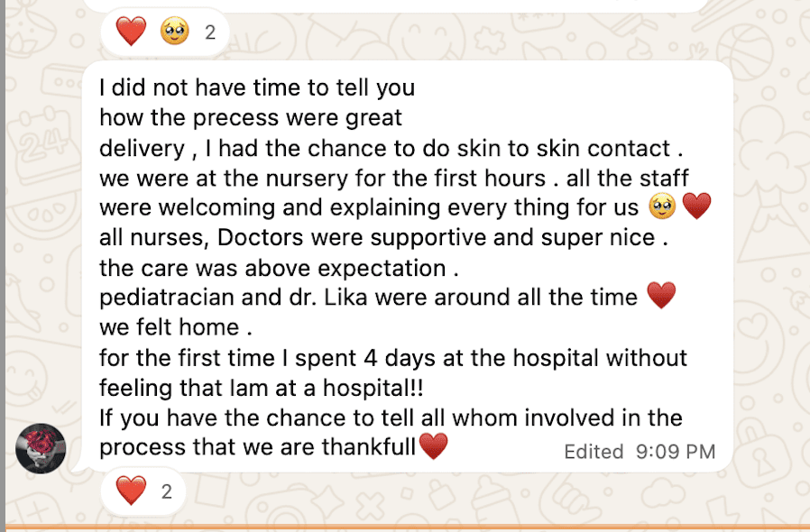Screen dimensions: 810x532
Task: Click the heart emoji after "all the time"
Action: point(661,296)
